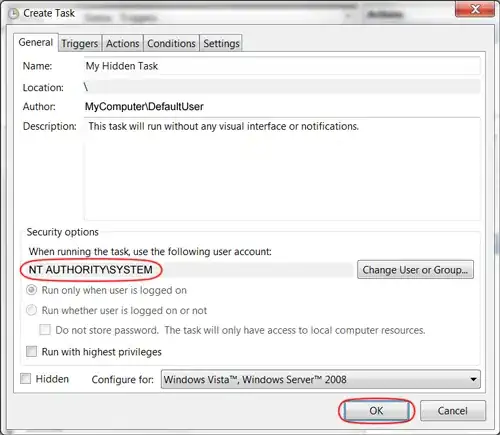Tick the Hidden checkbox
This screenshot has height=435, width=500.
tap(25, 379)
